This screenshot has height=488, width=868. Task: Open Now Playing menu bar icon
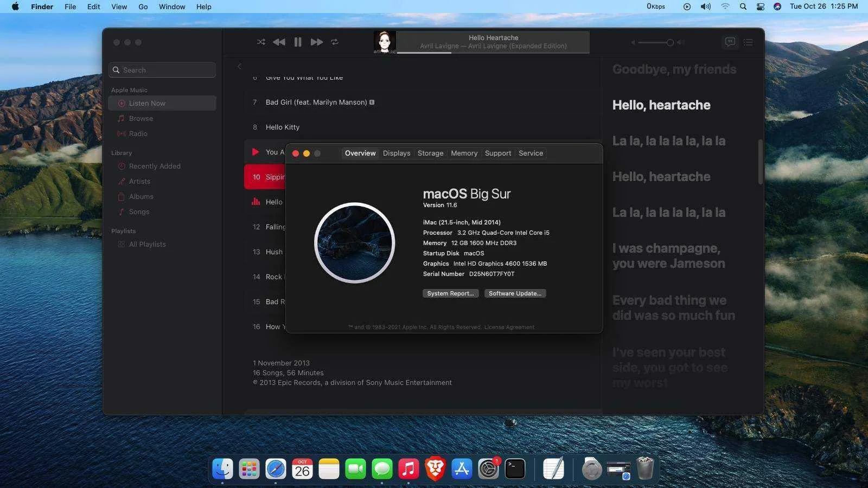click(687, 7)
